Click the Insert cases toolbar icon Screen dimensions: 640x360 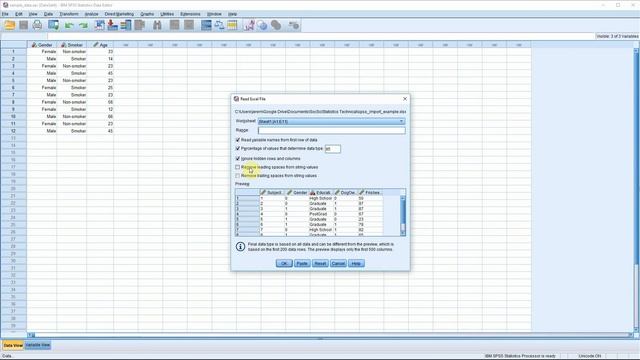pos(175,25)
